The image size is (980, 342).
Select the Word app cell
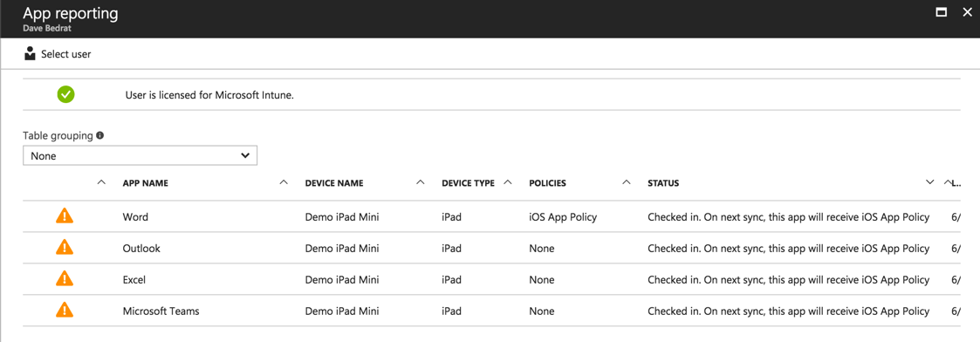135,217
